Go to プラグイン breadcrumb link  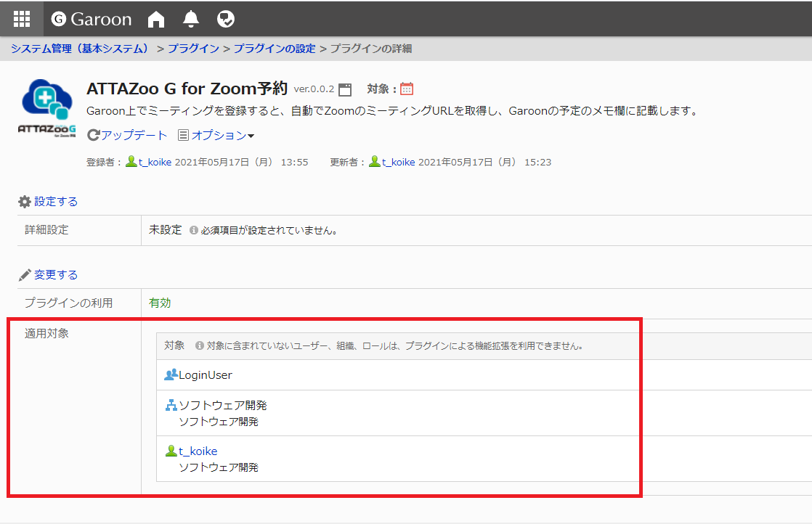tap(193, 49)
